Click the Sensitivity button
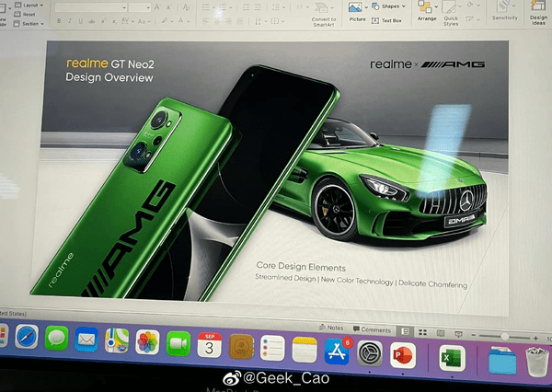The height and width of the screenshot is (392, 552). (x=504, y=11)
